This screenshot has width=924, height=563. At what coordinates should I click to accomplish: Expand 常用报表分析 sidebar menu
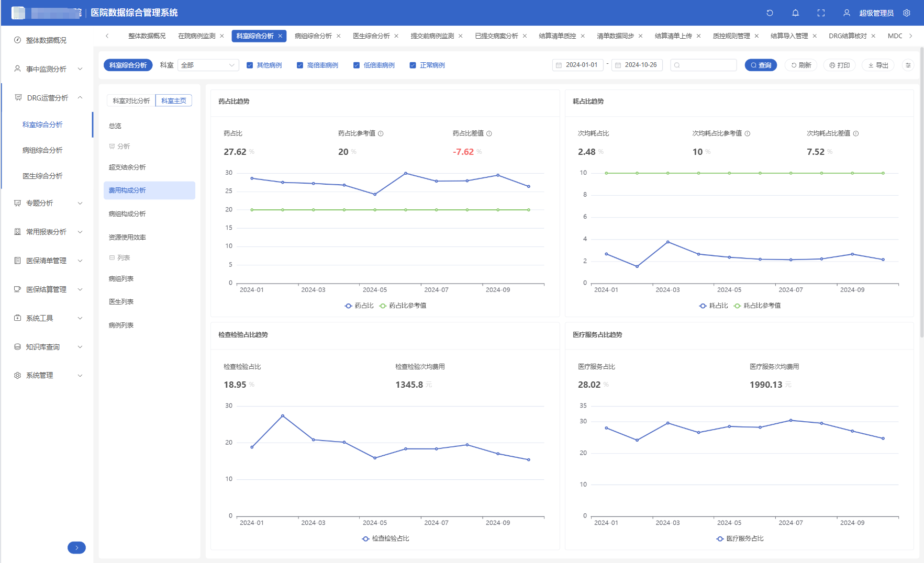coord(48,232)
